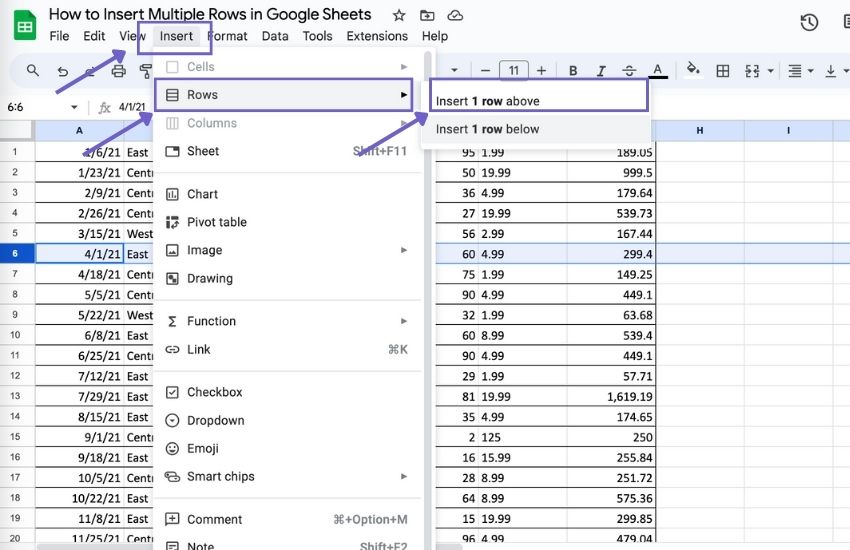Click the merge cells icon

[x=752, y=71]
